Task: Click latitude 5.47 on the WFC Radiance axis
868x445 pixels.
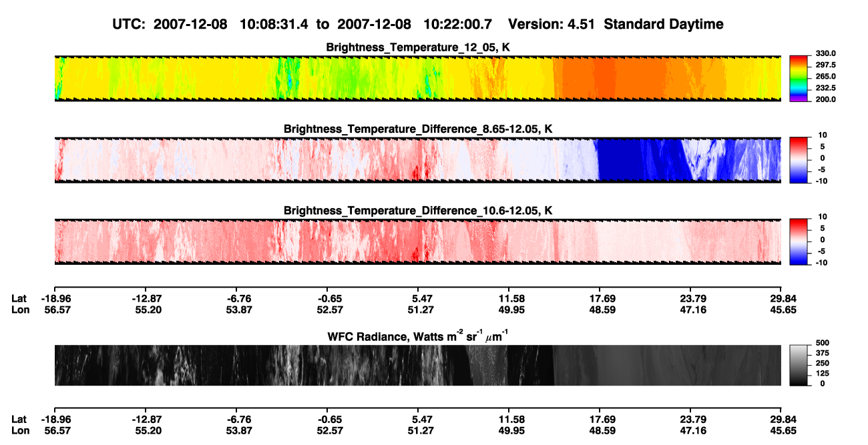Action: [418, 419]
